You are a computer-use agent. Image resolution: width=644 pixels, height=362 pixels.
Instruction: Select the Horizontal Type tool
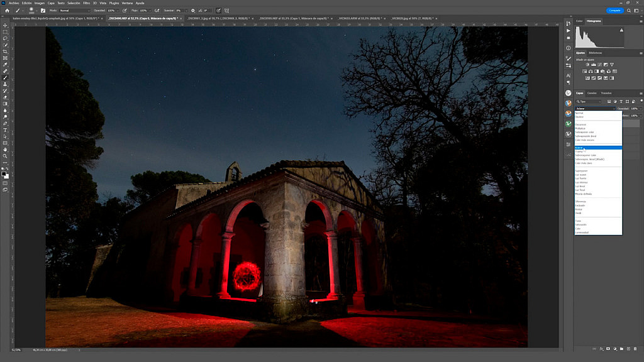pos(4,129)
